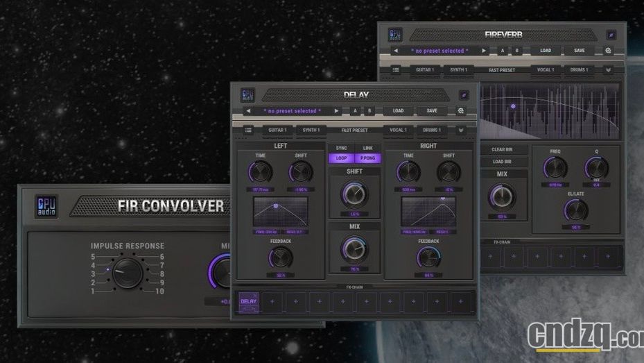This screenshot has width=644, height=363.
Task: Click the Right SHIFT knob in Delay
Action: pyautogui.click(x=449, y=172)
